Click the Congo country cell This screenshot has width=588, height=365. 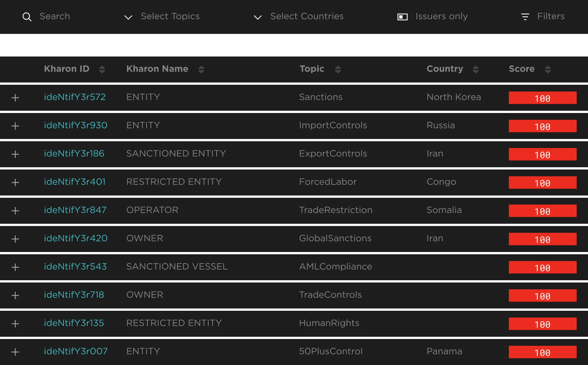441,182
